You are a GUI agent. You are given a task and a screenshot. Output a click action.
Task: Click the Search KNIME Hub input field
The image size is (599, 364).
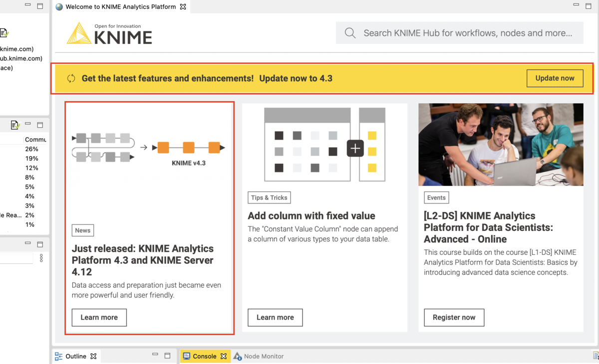(459, 33)
